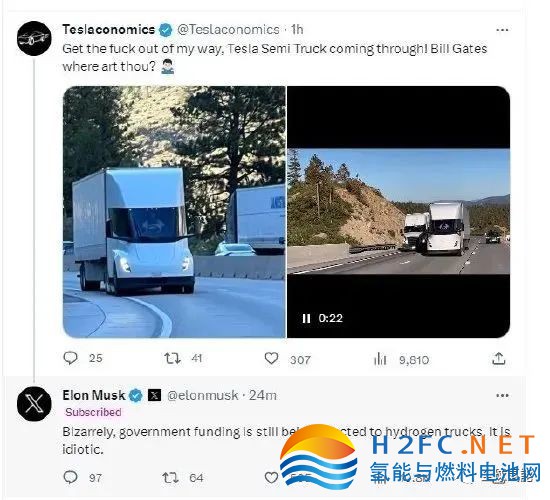
Task: Open more options on Teslaconomics tweet
Action: click(502, 30)
